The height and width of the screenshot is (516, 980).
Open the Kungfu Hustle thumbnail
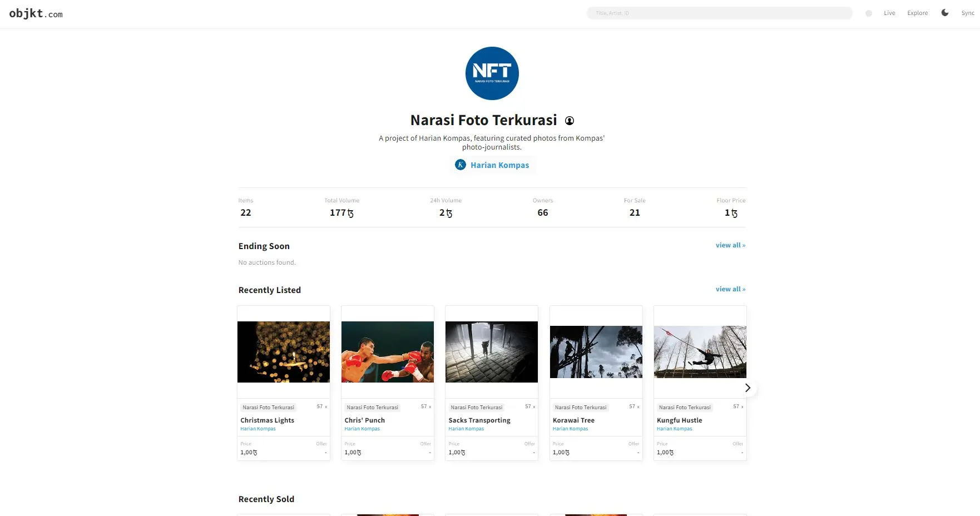700,352
